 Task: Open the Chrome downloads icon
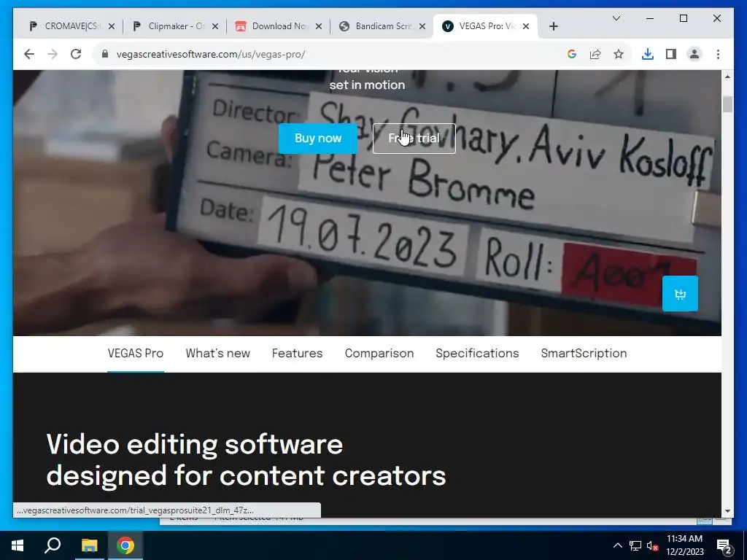pyautogui.click(x=648, y=54)
